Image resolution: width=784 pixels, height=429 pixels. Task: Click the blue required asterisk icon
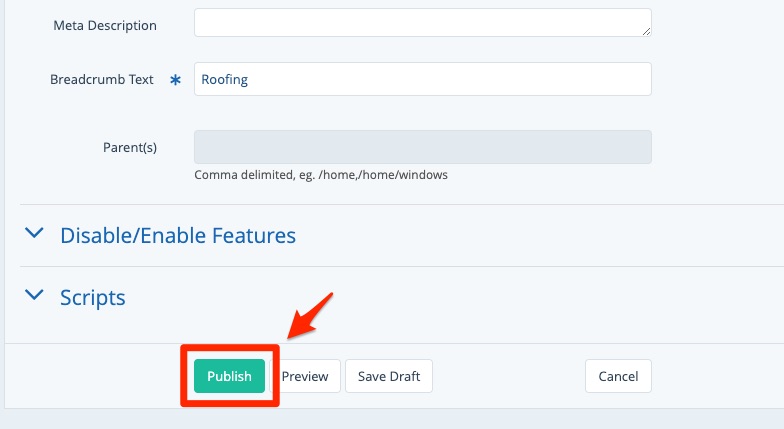click(175, 80)
